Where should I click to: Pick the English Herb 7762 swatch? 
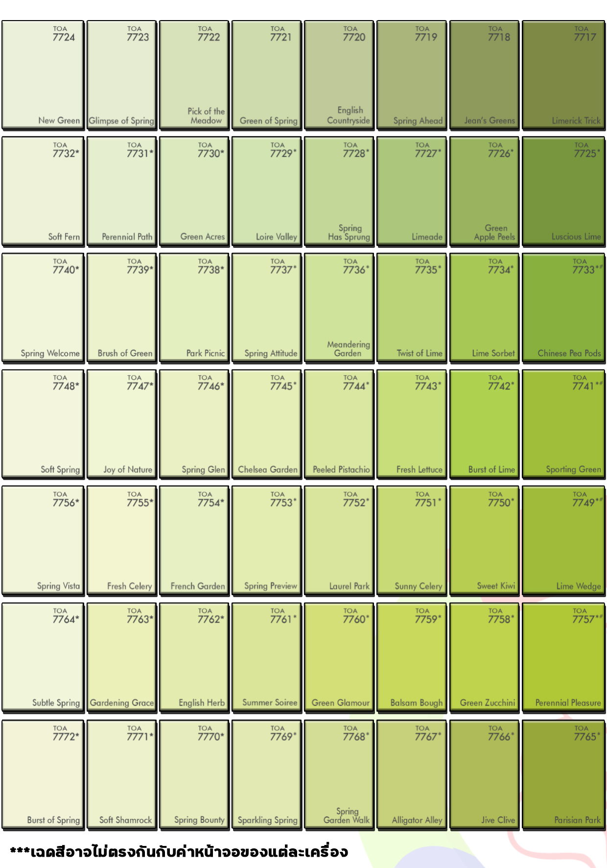click(x=194, y=657)
